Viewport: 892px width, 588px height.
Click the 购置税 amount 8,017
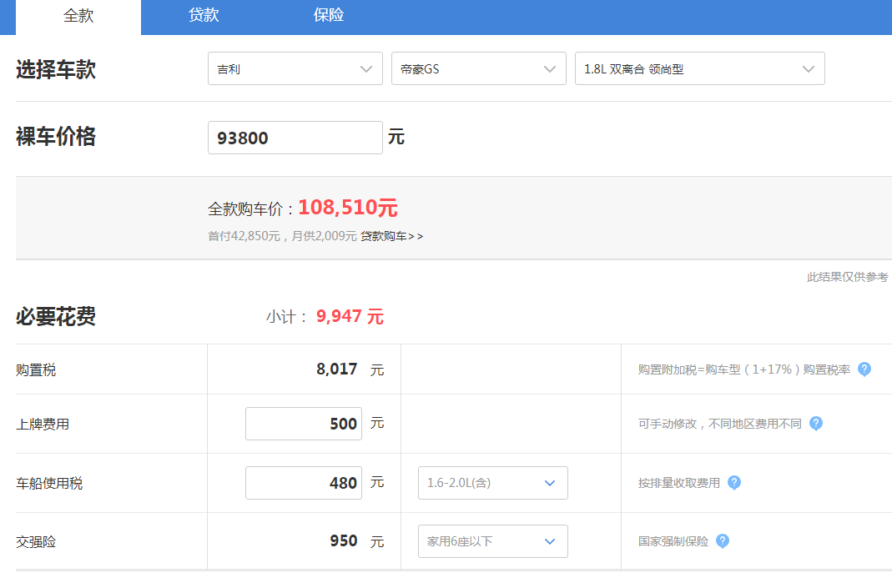tap(337, 369)
